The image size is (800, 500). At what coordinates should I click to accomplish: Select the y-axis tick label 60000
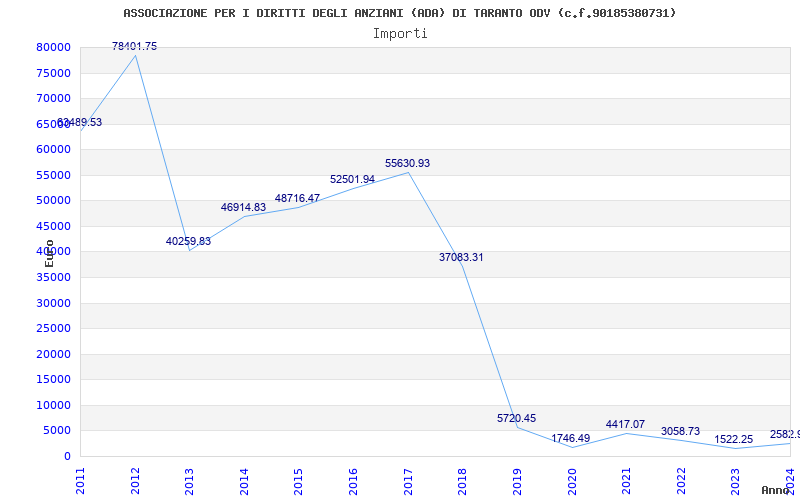53,149
